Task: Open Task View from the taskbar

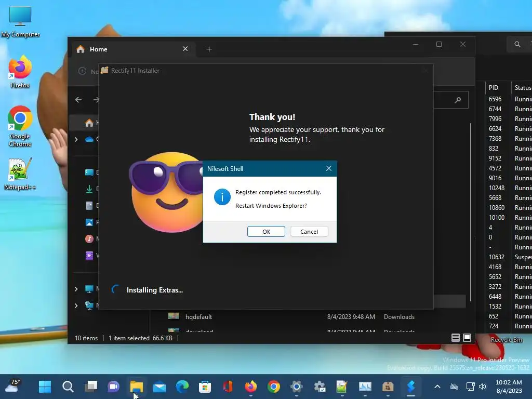Action: click(90, 387)
